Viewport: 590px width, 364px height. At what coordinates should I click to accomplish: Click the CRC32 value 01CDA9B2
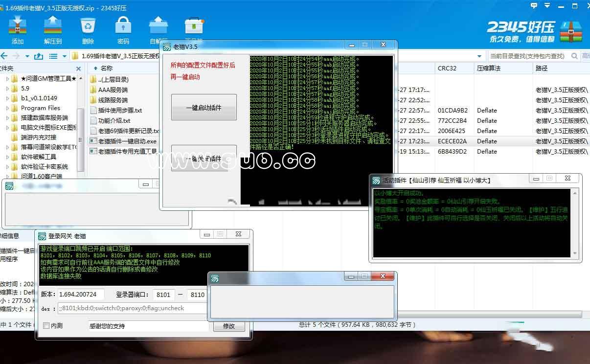pyautogui.click(x=453, y=110)
